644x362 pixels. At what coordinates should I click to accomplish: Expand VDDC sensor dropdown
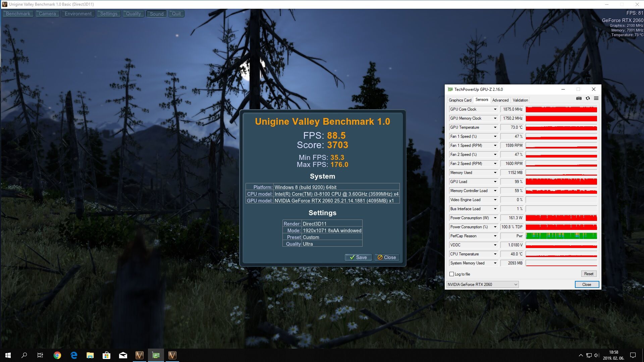click(x=495, y=245)
